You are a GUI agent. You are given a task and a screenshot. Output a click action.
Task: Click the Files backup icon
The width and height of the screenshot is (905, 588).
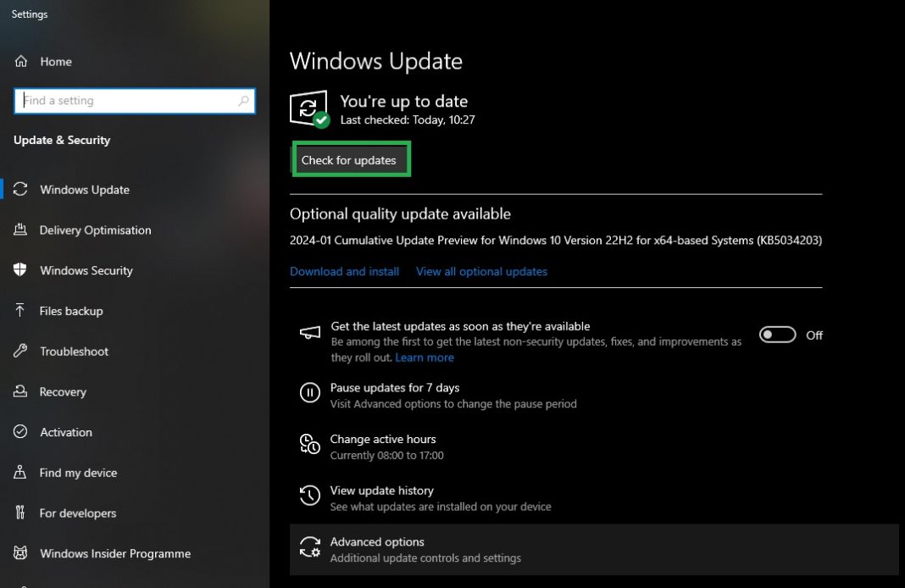click(21, 311)
